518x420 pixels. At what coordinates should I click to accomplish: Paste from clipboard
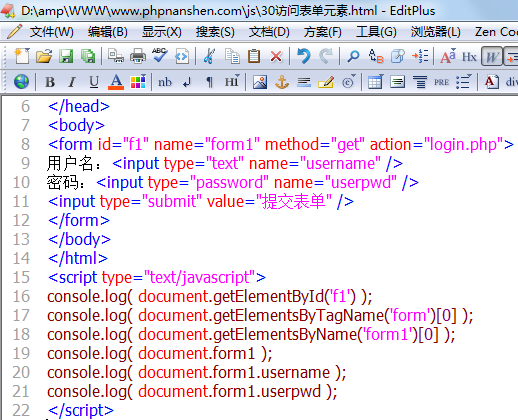click(x=254, y=56)
